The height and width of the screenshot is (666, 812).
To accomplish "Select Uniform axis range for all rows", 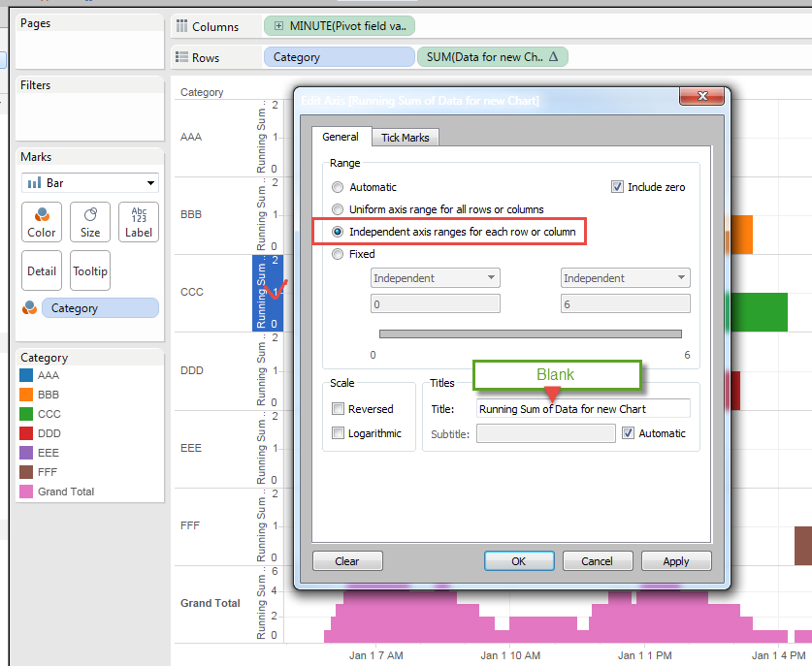I will point(338,209).
